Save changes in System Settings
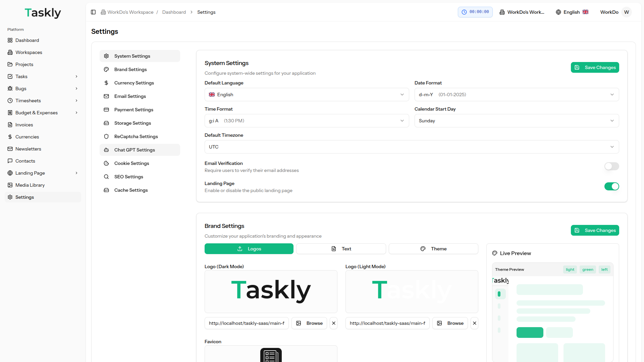644x362 pixels. (x=595, y=67)
